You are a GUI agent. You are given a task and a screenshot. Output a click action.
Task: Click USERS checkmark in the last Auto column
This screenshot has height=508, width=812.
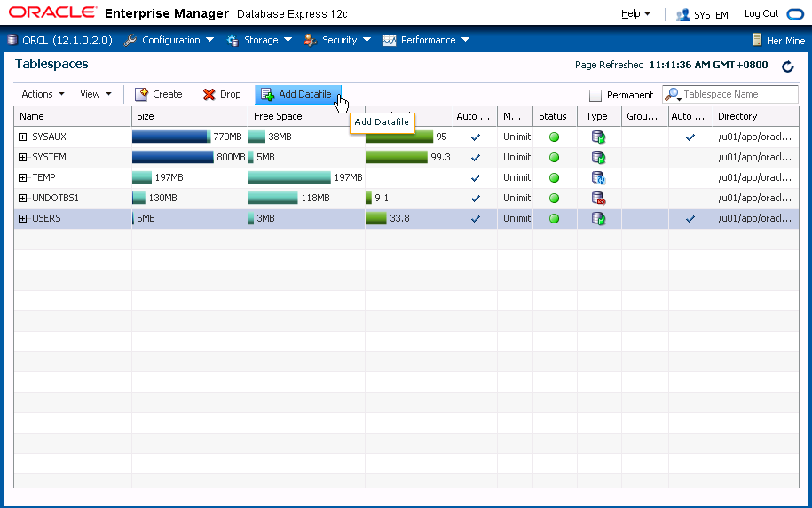tap(690, 219)
